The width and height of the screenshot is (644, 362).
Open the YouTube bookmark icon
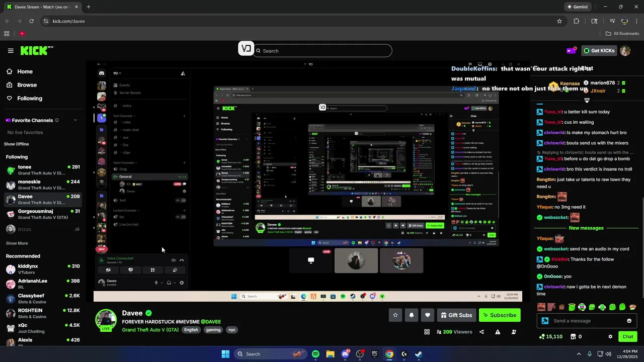[x=22, y=34]
